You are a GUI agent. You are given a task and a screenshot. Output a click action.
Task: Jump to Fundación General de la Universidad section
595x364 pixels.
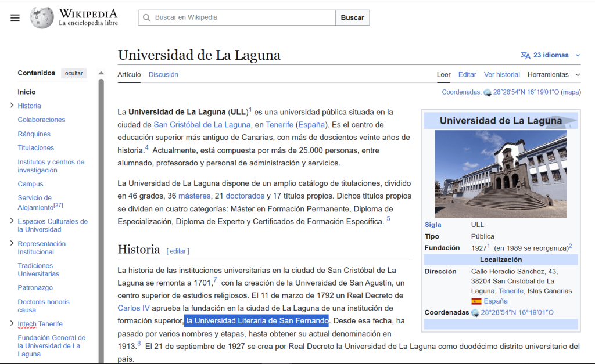point(52,346)
